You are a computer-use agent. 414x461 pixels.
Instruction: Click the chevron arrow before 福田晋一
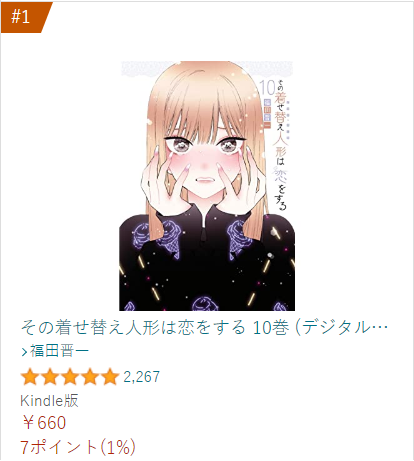[24, 352]
